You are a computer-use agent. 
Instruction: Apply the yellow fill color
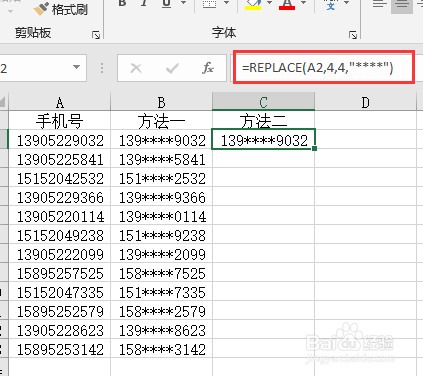(x=253, y=4)
